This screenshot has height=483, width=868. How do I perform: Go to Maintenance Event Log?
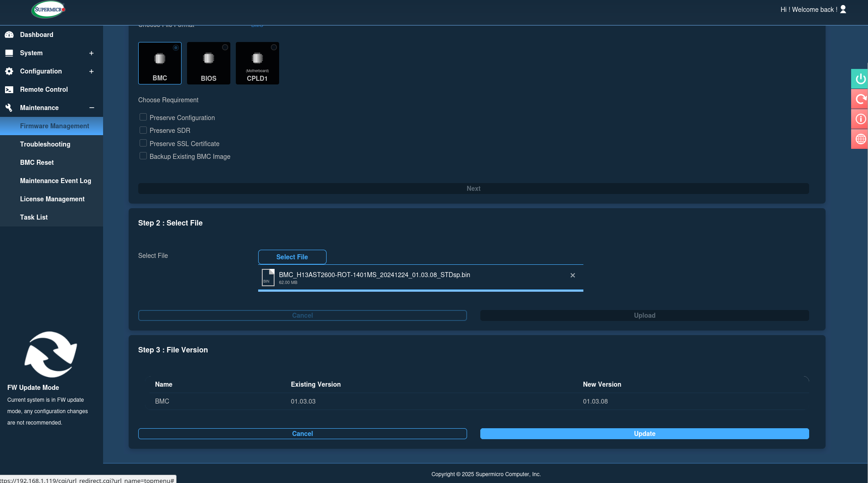(56, 181)
